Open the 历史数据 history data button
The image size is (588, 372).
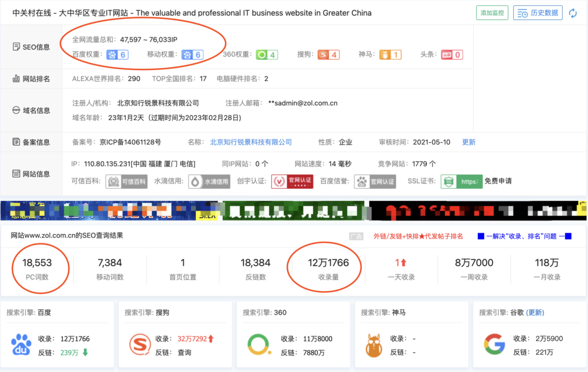click(537, 13)
